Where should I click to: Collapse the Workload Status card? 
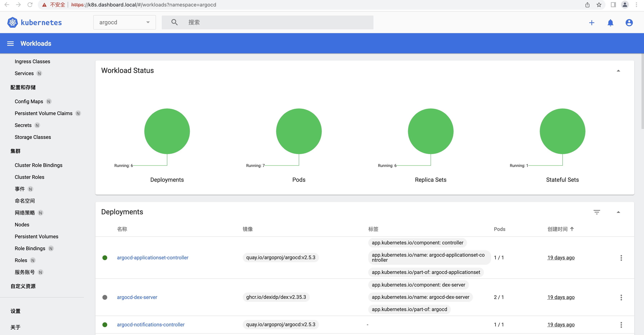tap(618, 71)
